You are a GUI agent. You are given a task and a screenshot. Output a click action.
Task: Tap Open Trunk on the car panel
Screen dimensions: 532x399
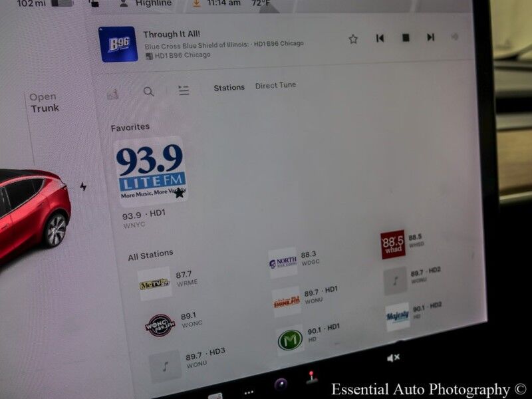coord(45,102)
